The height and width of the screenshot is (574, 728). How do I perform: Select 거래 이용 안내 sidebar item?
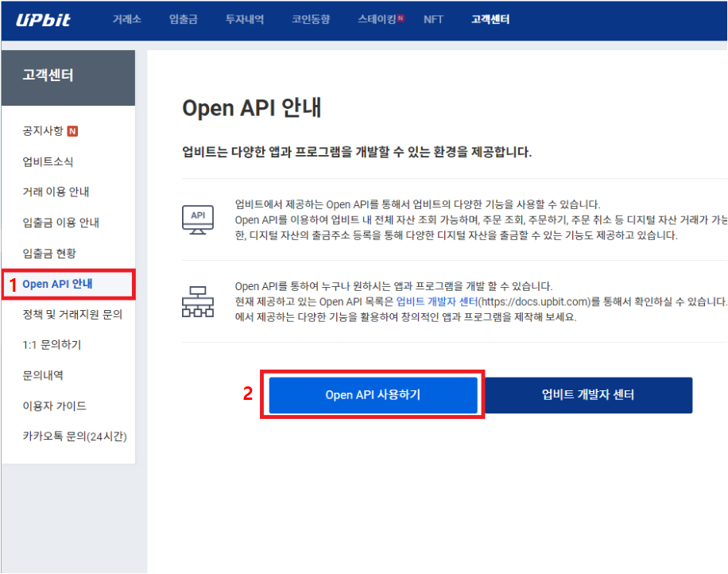pyautogui.click(x=56, y=192)
